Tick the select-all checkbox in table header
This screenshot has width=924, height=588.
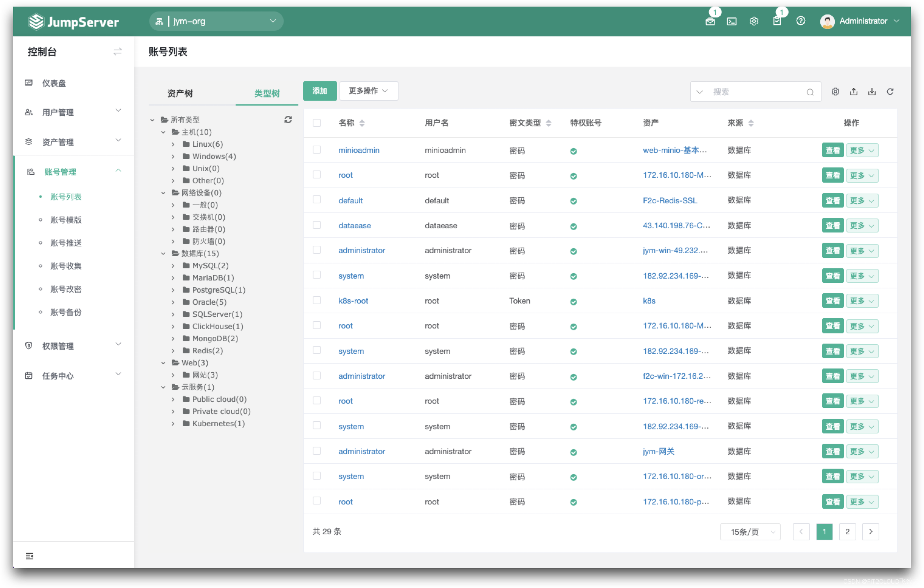316,123
